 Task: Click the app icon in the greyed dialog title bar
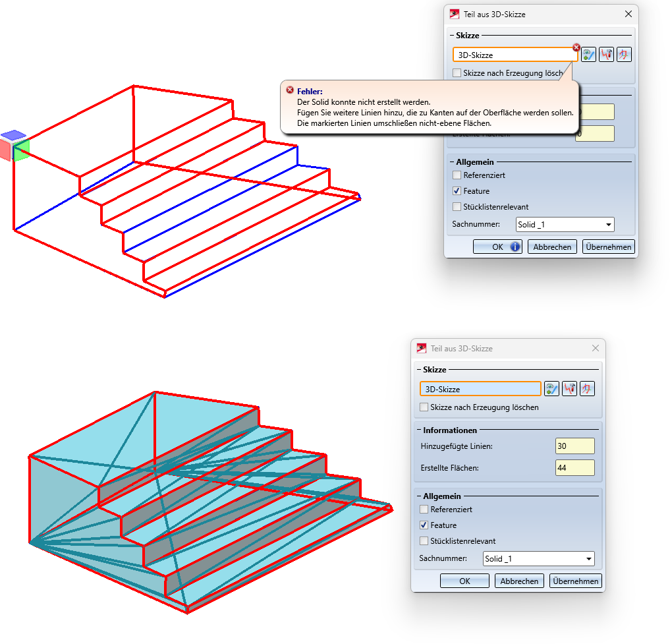pyautogui.click(x=422, y=349)
